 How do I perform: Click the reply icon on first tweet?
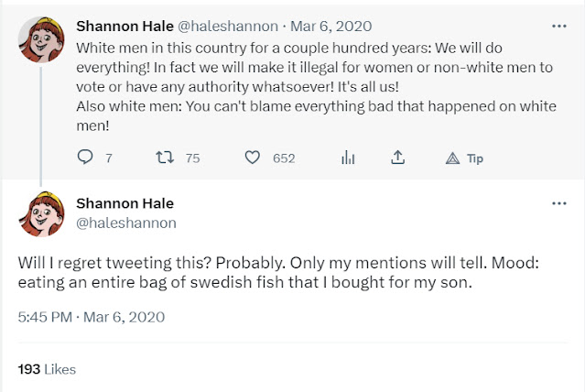(x=86, y=158)
